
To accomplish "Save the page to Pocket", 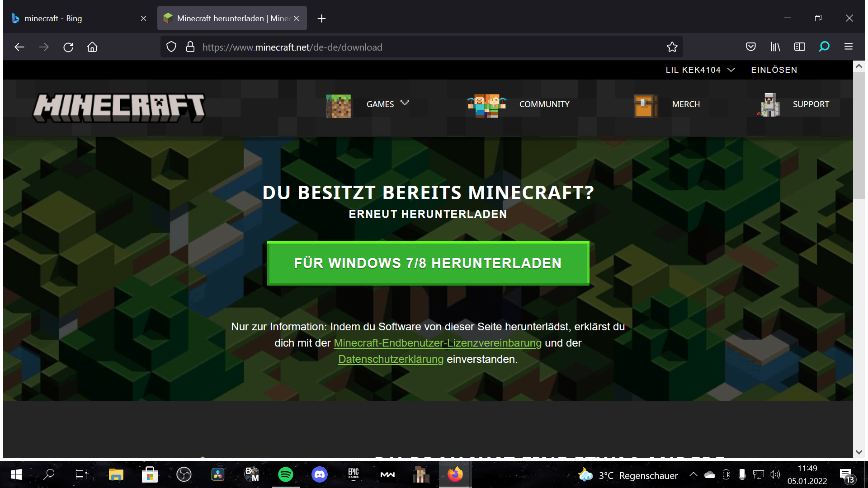I will click(x=751, y=47).
